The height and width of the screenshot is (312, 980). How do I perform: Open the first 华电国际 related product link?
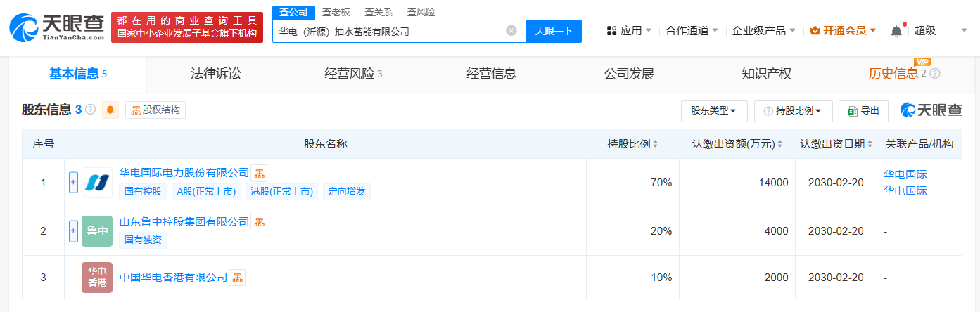[905, 175]
